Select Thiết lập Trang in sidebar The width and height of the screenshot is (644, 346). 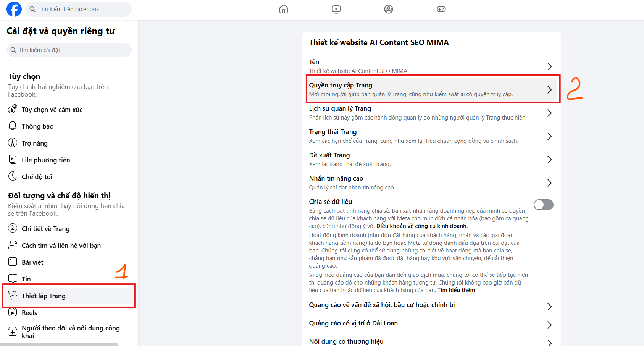(44, 296)
